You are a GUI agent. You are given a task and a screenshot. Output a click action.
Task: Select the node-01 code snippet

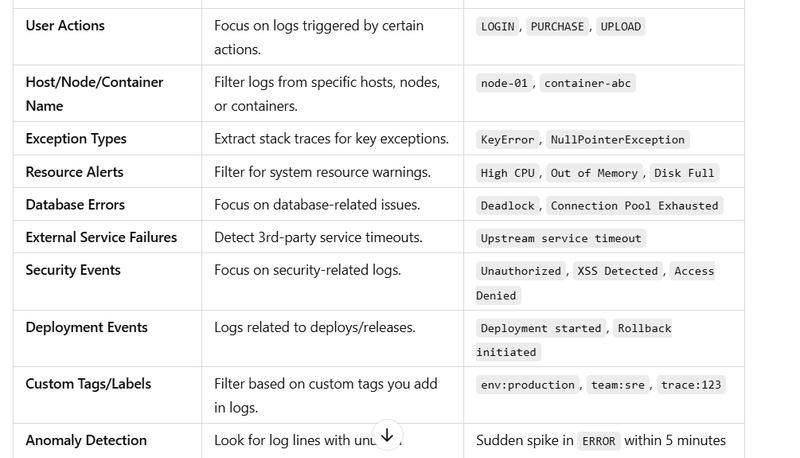coord(504,83)
